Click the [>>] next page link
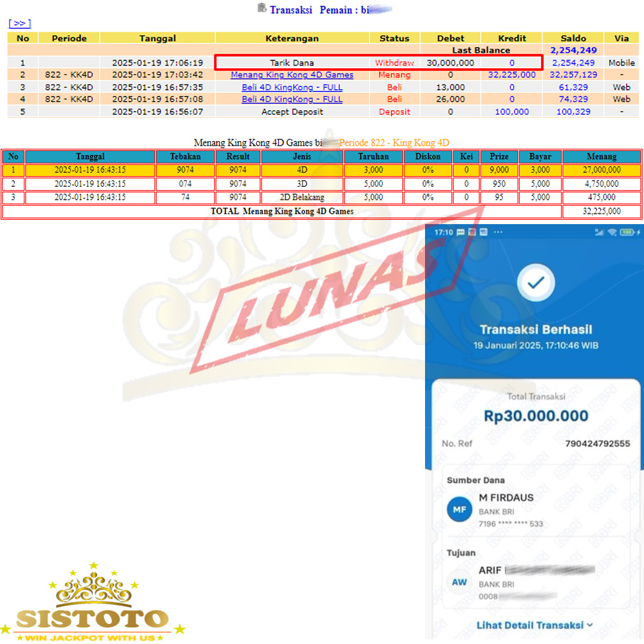 (19, 23)
